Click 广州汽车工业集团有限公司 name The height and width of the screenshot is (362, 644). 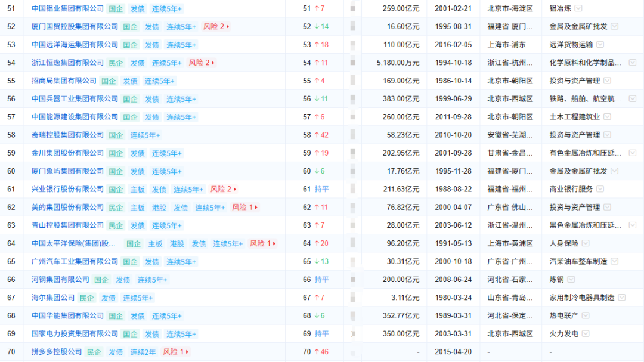tap(75, 261)
